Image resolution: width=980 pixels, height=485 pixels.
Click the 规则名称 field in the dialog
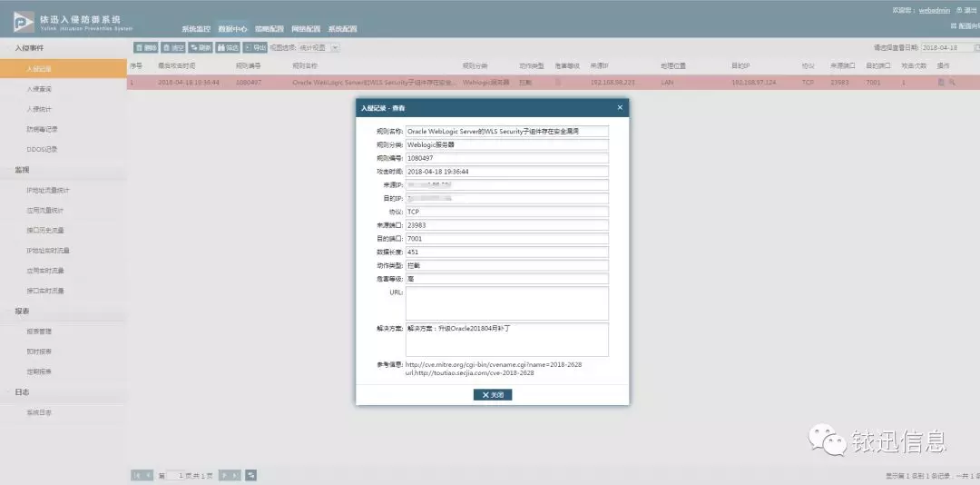click(x=507, y=132)
